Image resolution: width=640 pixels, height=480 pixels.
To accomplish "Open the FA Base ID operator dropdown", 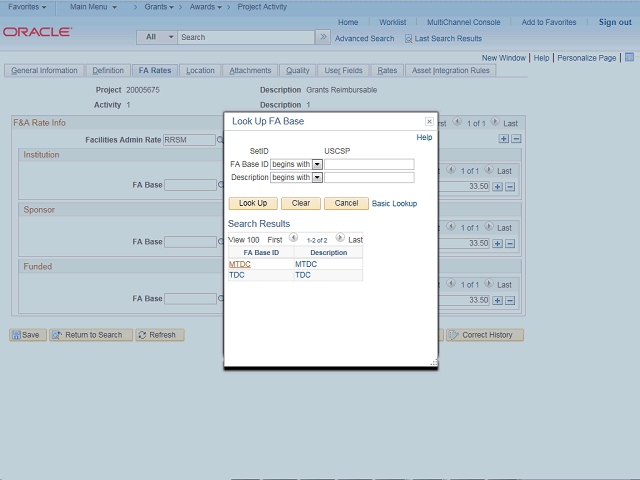I will pyautogui.click(x=317, y=164).
